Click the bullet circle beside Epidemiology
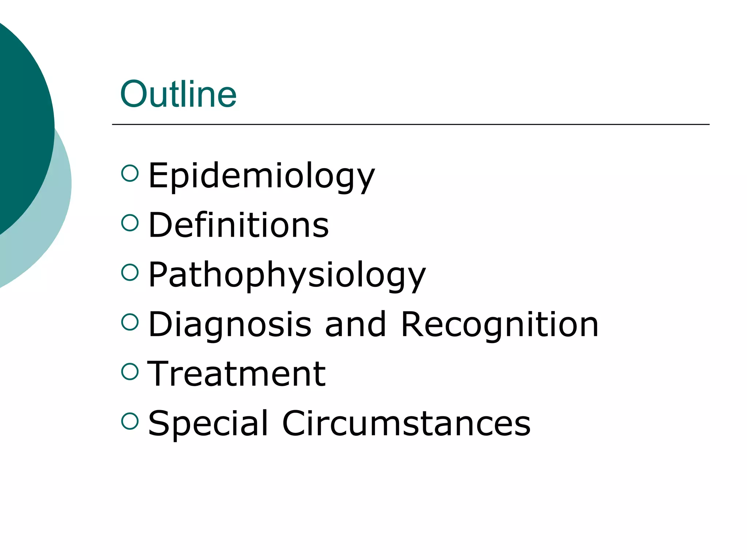Viewport: 747px width, 560px height. 130,173
